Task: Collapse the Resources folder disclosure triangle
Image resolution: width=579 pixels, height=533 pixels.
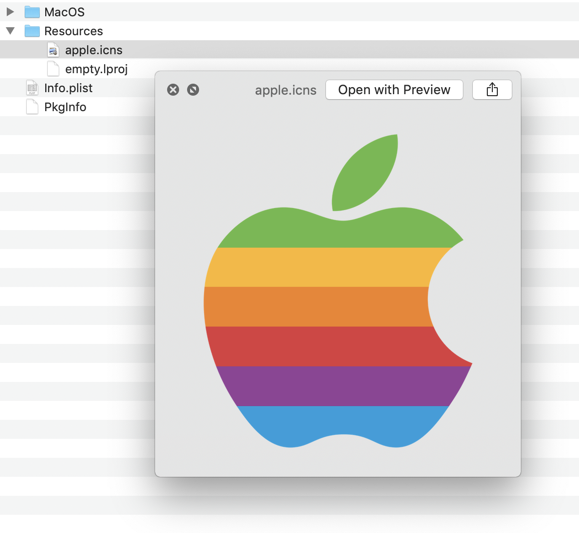Action: 10,31
